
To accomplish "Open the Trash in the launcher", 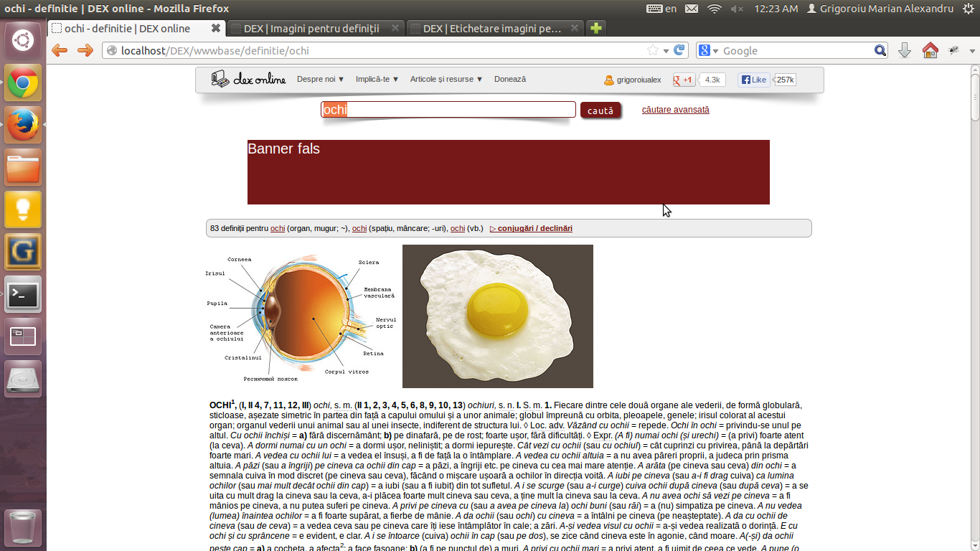I will point(23,528).
